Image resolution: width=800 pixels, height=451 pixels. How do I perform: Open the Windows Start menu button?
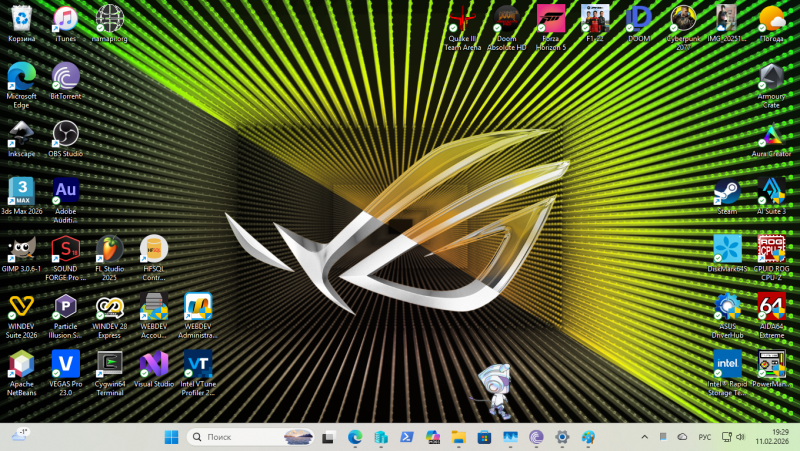point(170,437)
